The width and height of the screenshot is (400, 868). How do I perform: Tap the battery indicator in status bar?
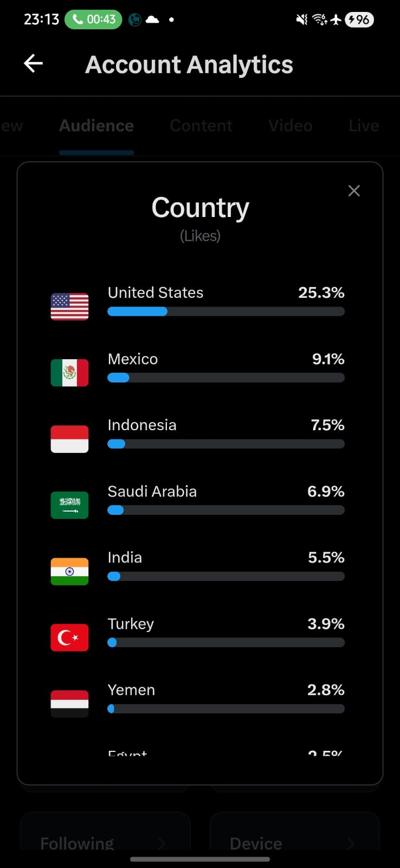pyautogui.click(x=359, y=20)
